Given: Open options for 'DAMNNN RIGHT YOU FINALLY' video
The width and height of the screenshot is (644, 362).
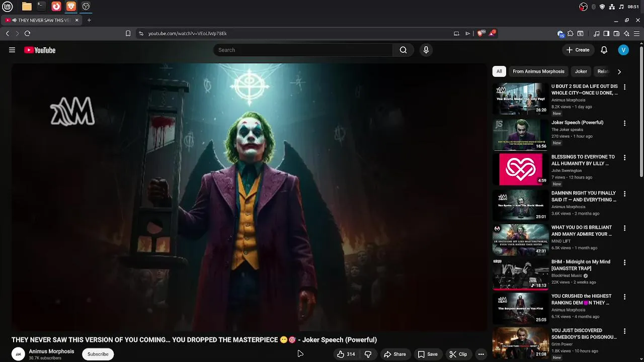Looking at the screenshot, I should 624,194.
